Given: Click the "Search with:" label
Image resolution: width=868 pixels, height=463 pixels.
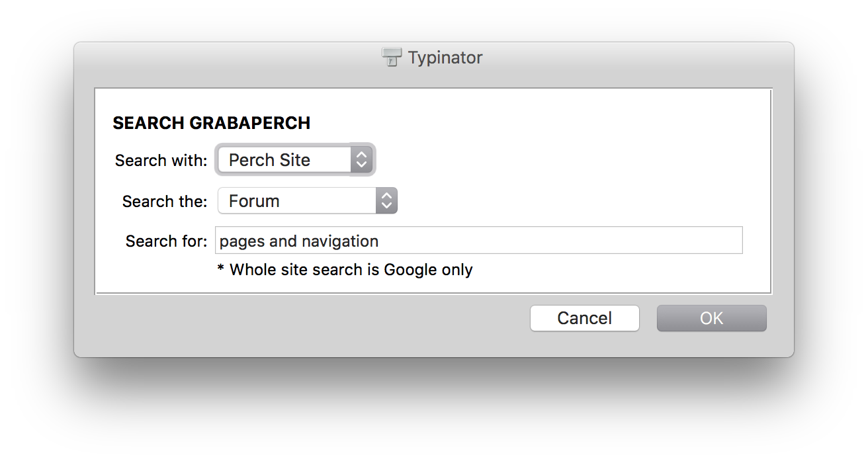Looking at the screenshot, I should click(x=161, y=161).
